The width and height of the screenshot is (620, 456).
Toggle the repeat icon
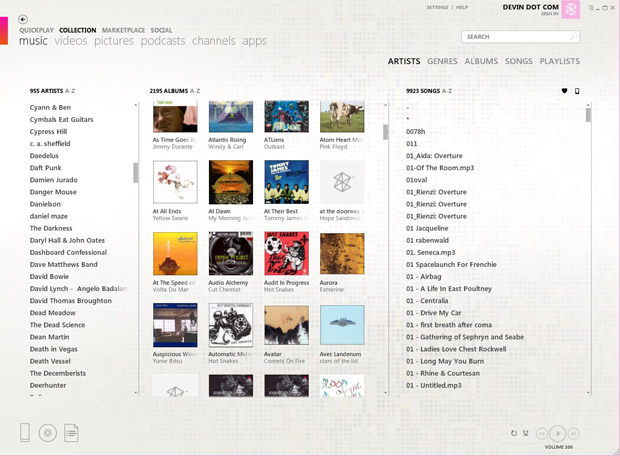[x=514, y=433]
